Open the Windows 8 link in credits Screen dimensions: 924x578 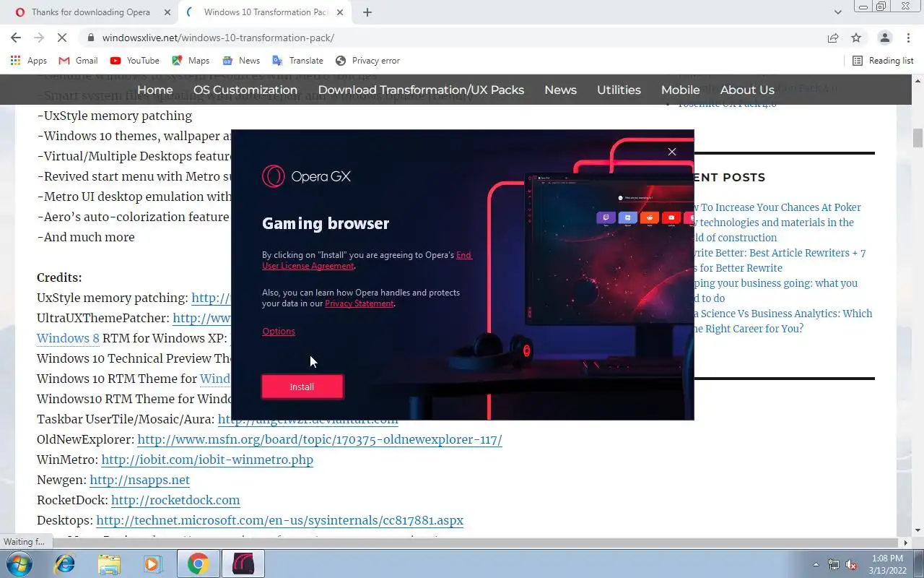[x=68, y=338]
